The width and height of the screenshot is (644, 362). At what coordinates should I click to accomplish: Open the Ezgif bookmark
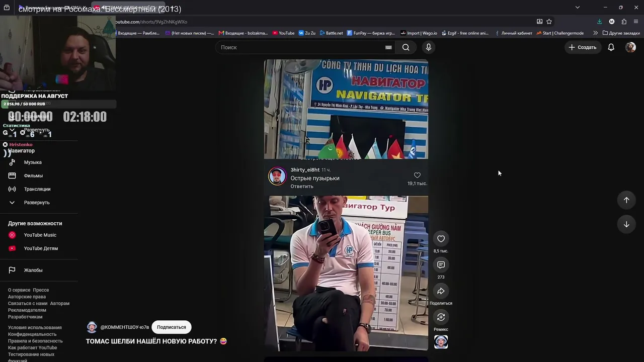[x=465, y=33]
